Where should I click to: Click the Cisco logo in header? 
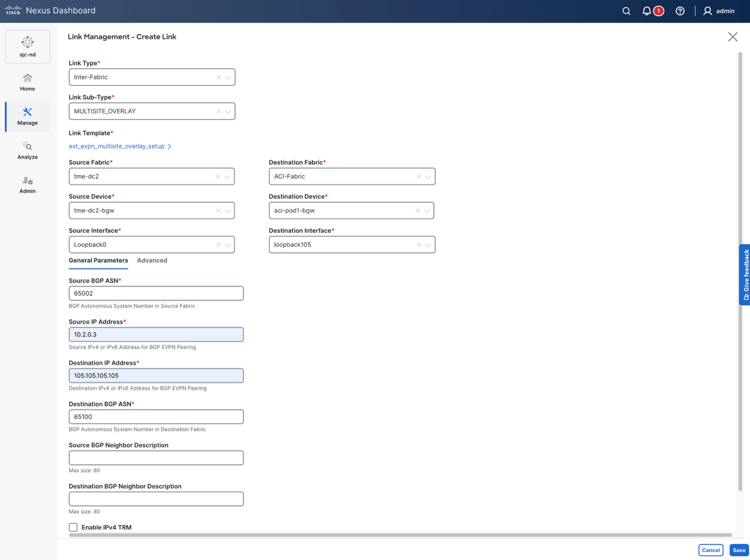[13, 10]
